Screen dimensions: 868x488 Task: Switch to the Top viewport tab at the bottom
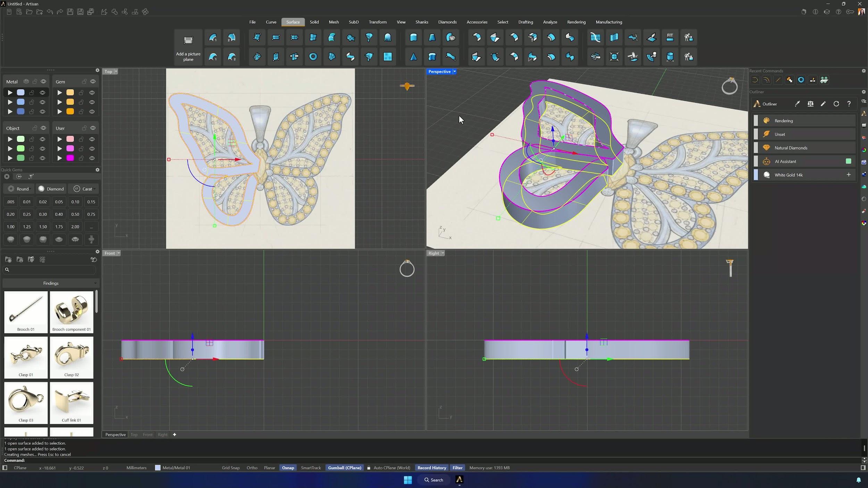pyautogui.click(x=134, y=435)
